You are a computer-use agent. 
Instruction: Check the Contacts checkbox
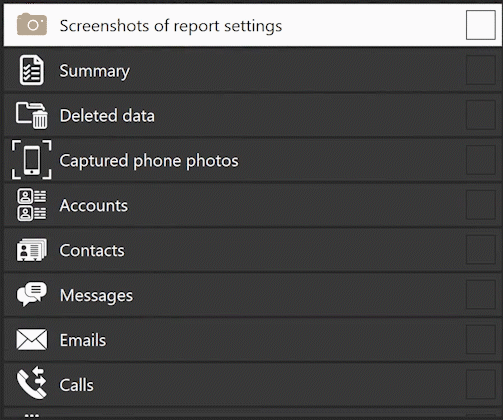(481, 250)
